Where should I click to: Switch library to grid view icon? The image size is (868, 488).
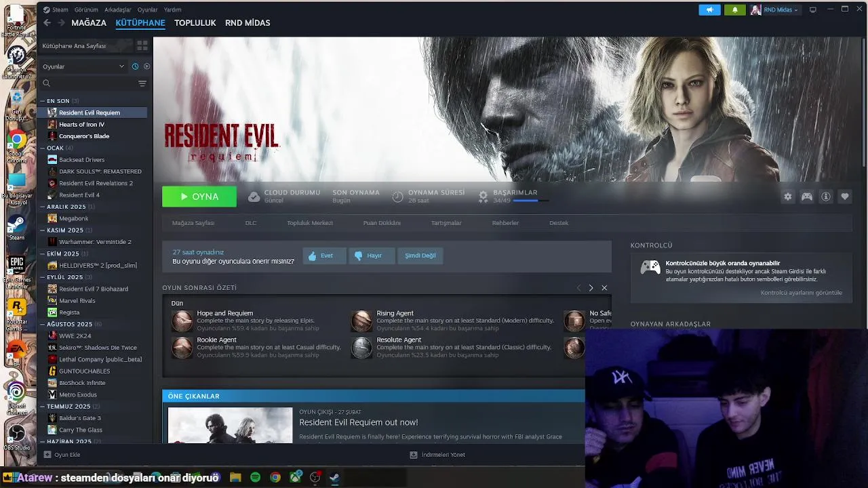[x=142, y=45]
